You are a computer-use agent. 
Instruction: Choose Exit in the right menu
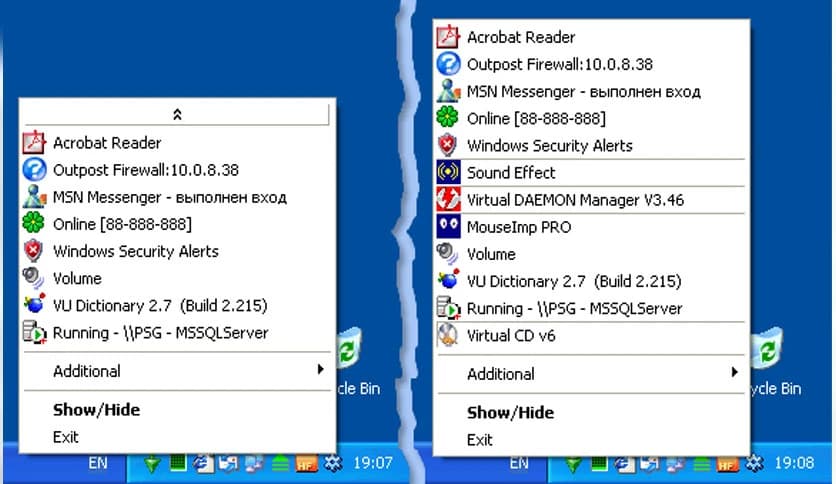pyautogui.click(x=480, y=440)
